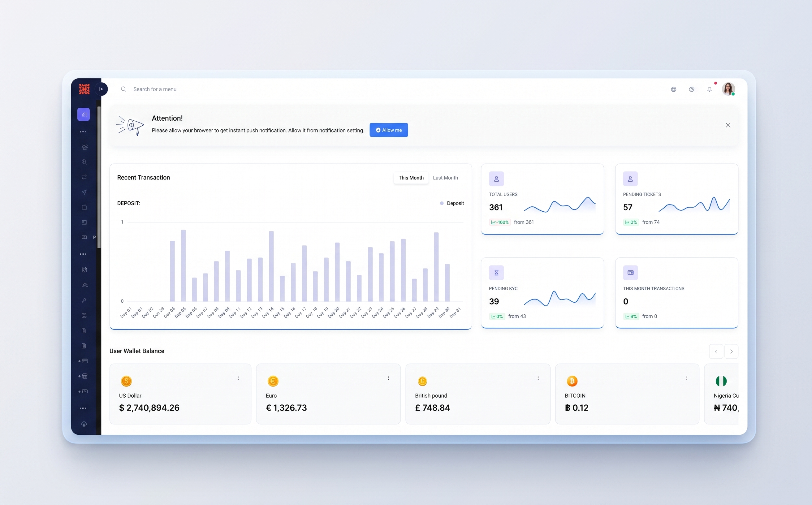Open the language globe icon in header
This screenshot has height=505, width=812.
pos(674,89)
